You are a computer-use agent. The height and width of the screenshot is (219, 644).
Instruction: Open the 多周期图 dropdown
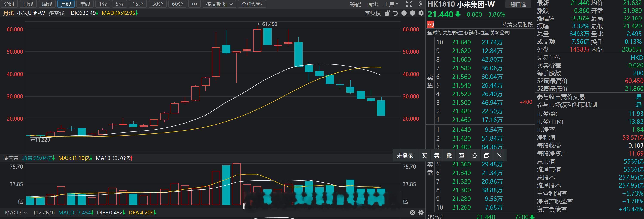click(219, 4)
